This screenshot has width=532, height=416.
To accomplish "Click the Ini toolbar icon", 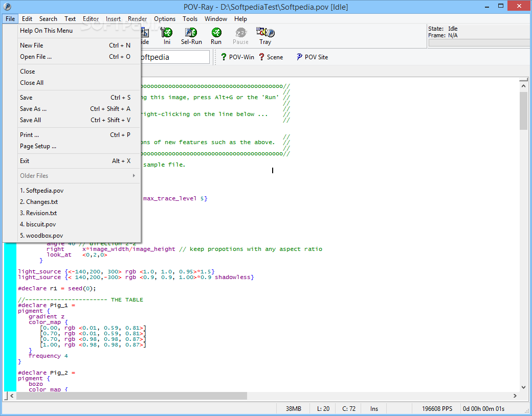I will click(167, 36).
